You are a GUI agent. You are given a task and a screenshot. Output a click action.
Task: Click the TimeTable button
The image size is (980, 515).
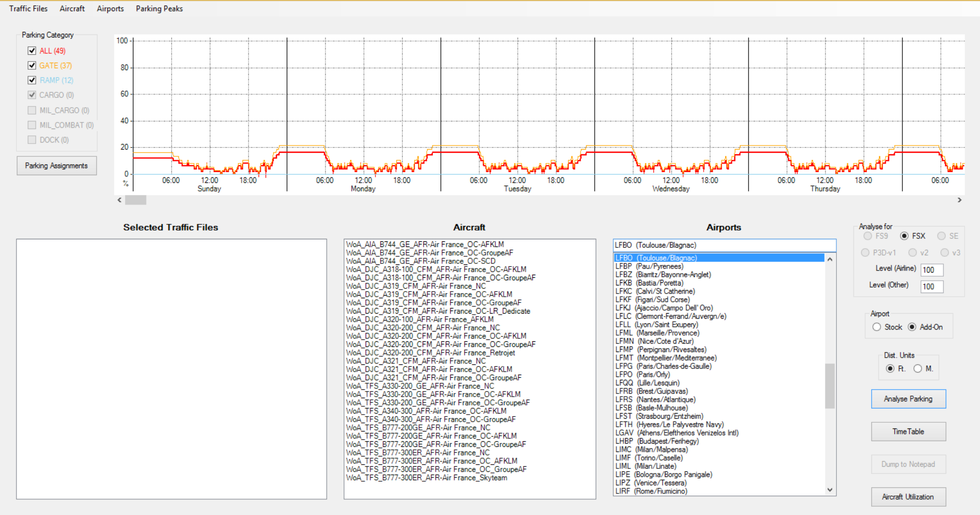(x=908, y=431)
